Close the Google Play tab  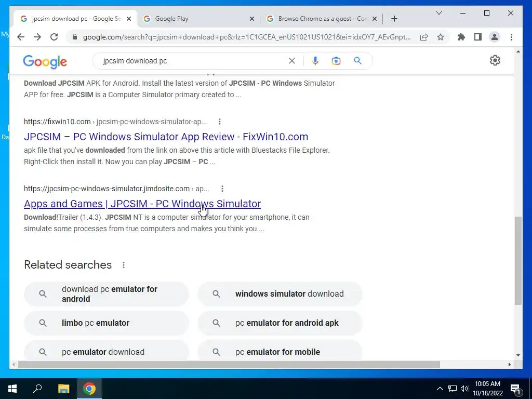[x=252, y=19]
